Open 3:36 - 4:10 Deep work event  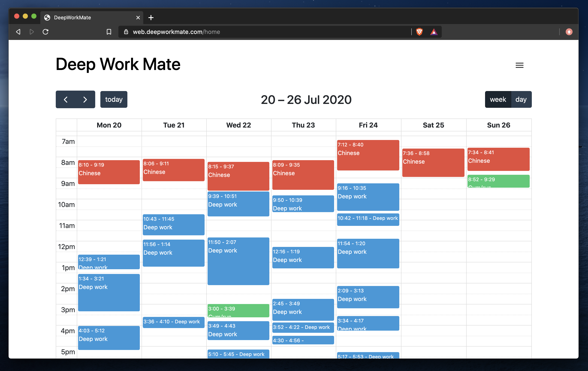[x=174, y=322]
